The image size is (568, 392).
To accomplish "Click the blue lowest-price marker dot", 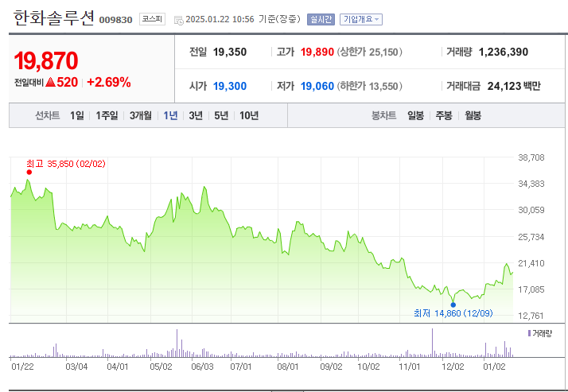I will (x=453, y=305).
